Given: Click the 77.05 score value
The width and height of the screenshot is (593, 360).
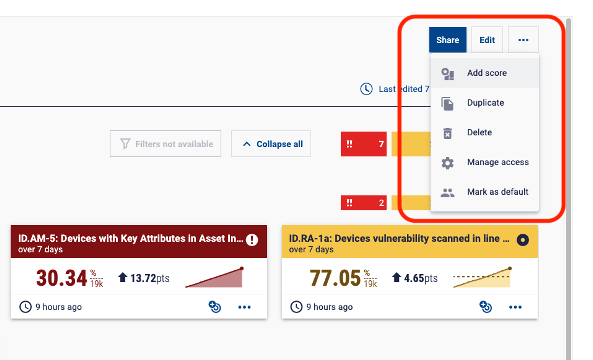Looking at the screenshot, I should [335, 278].
